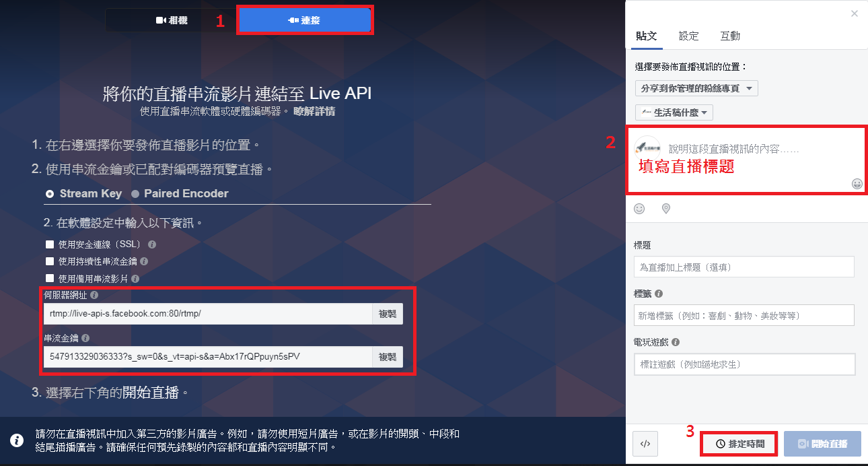
Task: Open 分享到你管理的粉絲專頁 dropdown
Action: pyautogui.click(x=696, y=88)
